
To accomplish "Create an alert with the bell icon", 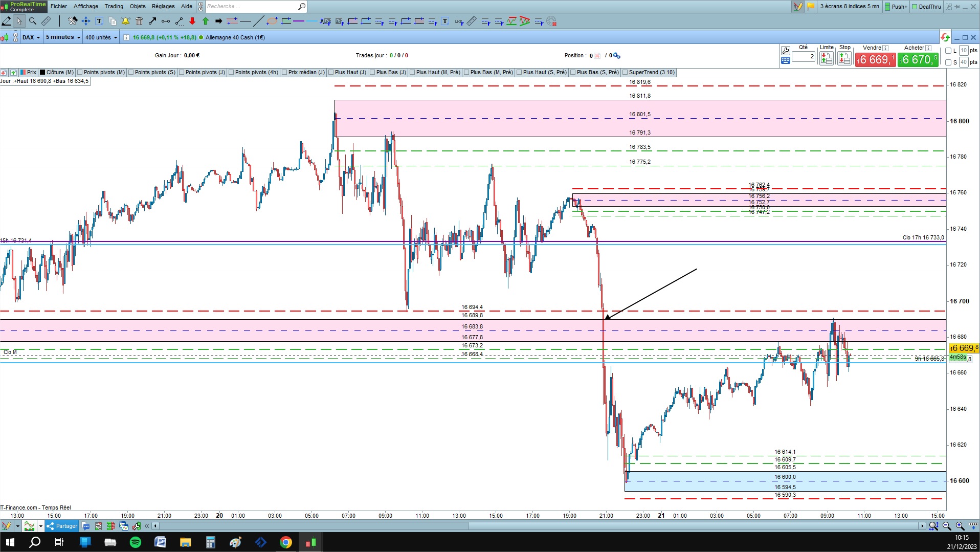I will (x=125, y=21).
